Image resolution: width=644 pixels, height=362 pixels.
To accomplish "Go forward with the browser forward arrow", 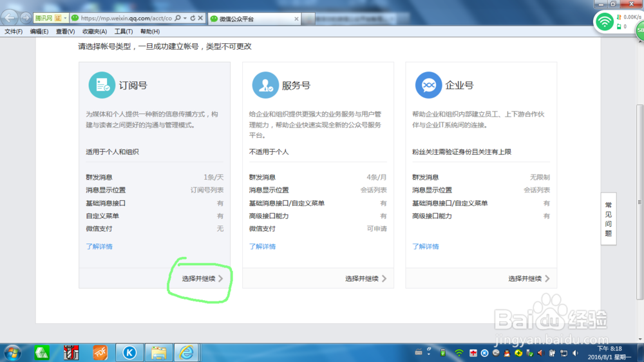I will (x=26, y=17).
